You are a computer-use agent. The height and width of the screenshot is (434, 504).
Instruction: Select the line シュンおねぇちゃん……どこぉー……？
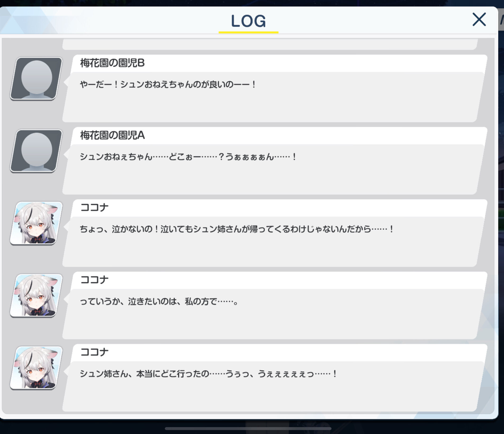click(x=188, y=157)
